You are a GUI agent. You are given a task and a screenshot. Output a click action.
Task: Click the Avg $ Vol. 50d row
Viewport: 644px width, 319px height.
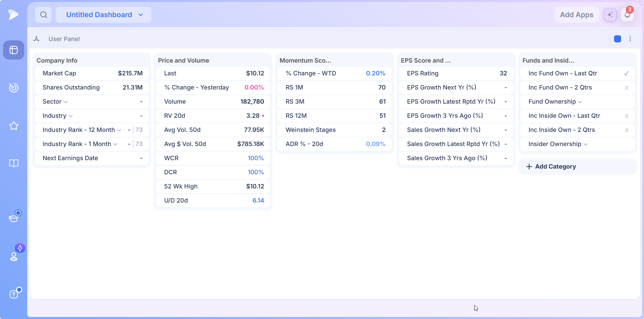(x=213, y=144)
